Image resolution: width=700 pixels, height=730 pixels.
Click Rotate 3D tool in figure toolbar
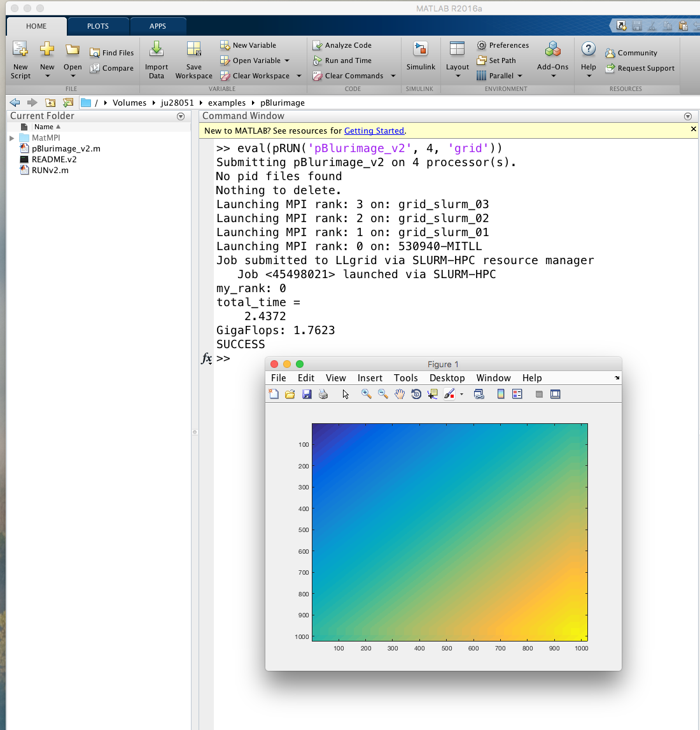tap(416, 395)
